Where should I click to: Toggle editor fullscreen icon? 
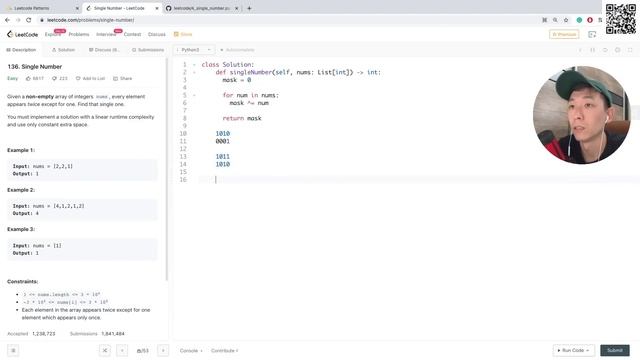click(x=630, y=50)
